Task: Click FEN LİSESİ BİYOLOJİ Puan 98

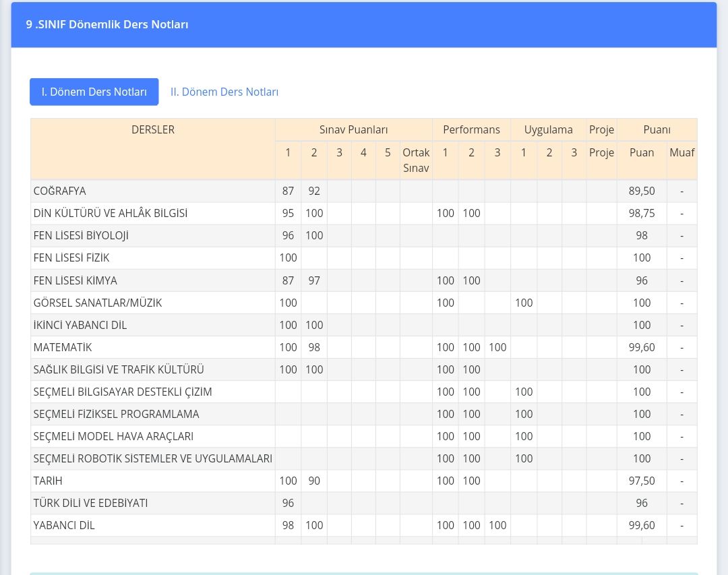Action: coord(642,235)
